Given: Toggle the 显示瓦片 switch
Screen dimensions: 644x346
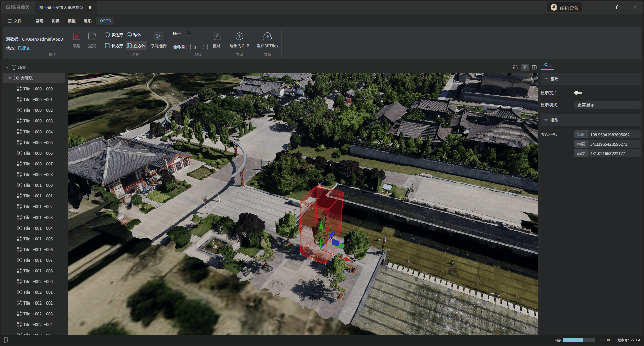Looking at the screenshot, I should [578, 93].
